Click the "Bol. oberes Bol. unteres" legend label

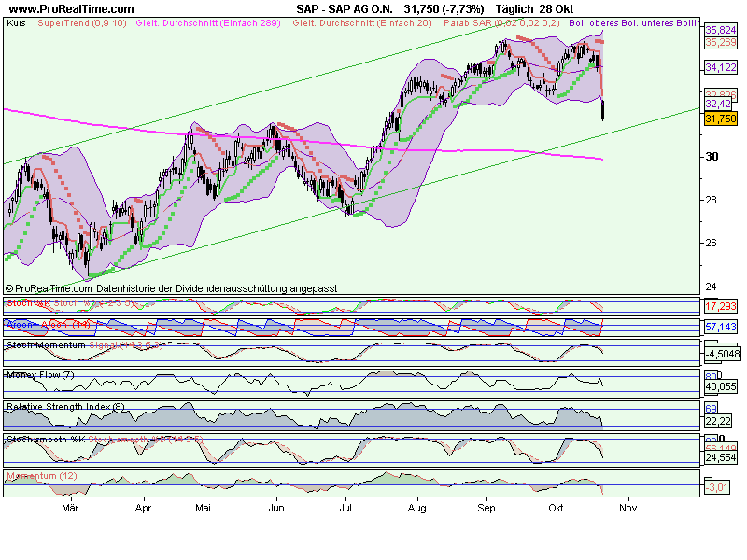pyautogui.click(x=619, y=22)
